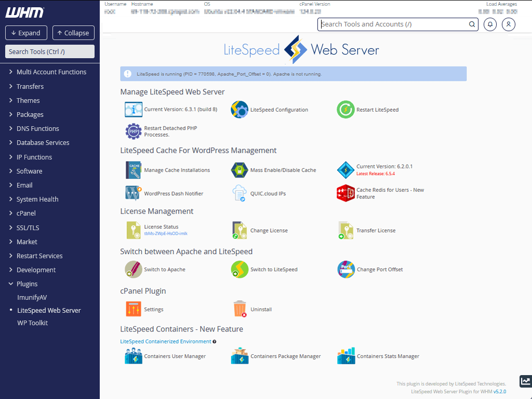
Task: Click the notifications bell icon
Action: pyautogui.click(x=490, y=24)
